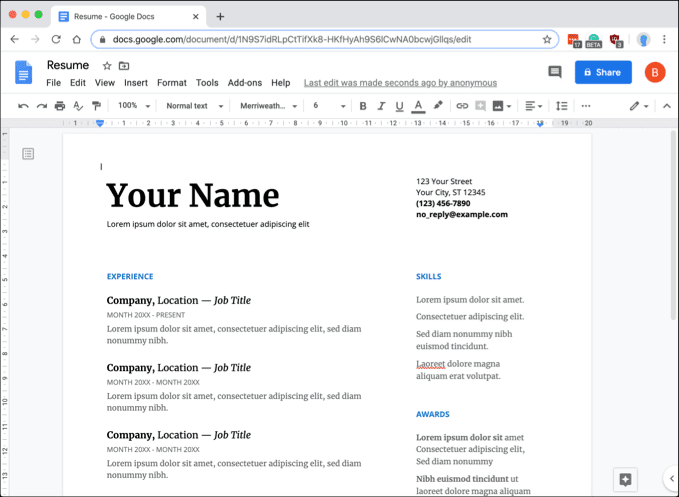679x497 pixels.
Task: Open the text color picker
Action: (x=418, y=106)
